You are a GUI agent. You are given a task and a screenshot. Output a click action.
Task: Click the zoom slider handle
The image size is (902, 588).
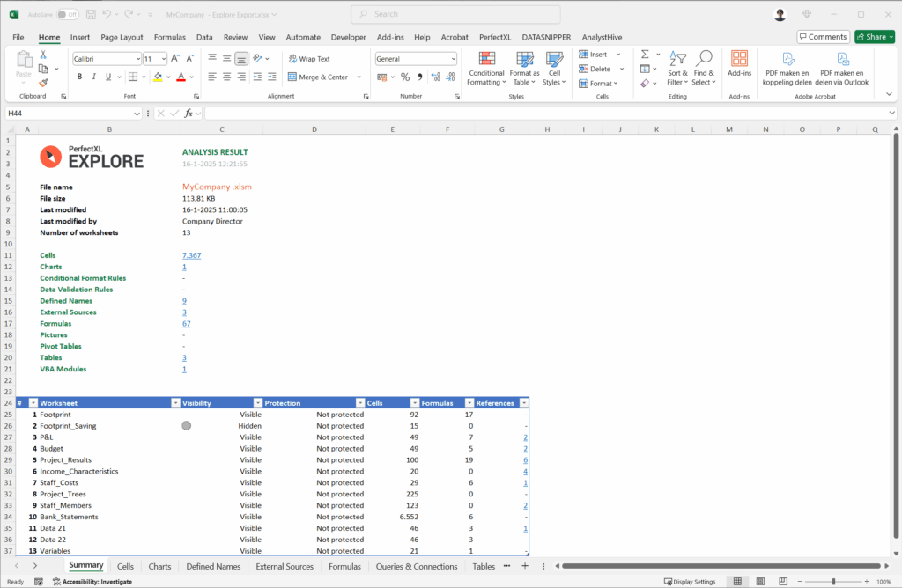click(x=833, y=582)
